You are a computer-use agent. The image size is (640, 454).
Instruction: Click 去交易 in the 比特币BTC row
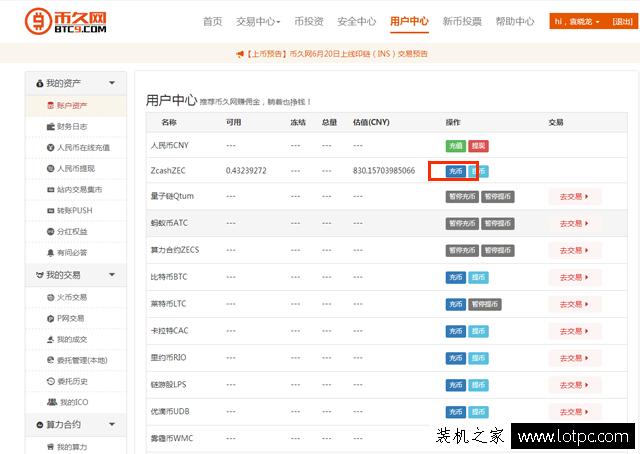574,278
